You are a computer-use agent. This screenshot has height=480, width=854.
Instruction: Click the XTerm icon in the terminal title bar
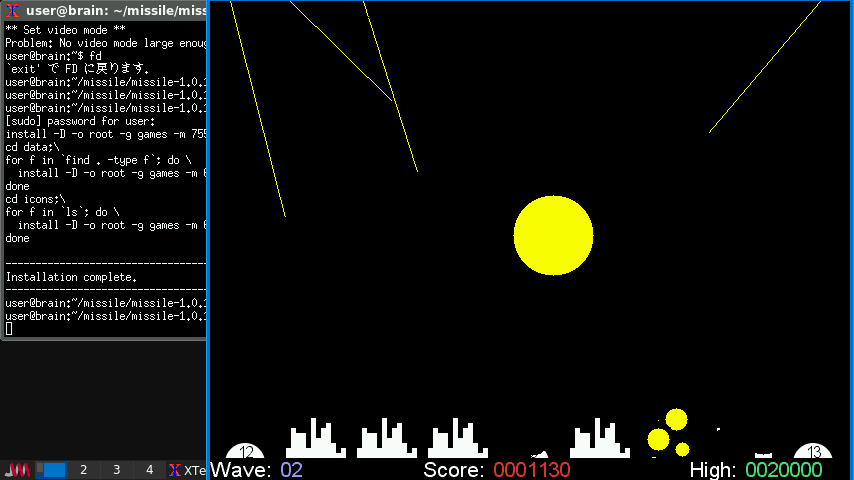(13, 11)
